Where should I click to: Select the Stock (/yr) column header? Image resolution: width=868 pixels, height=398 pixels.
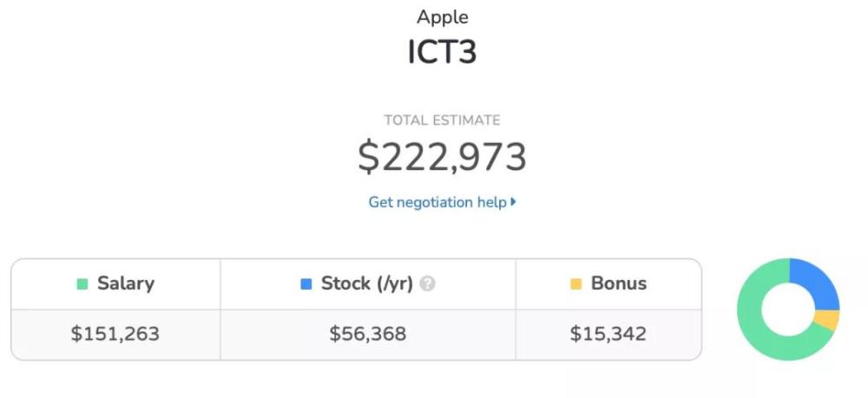(366, 284)
